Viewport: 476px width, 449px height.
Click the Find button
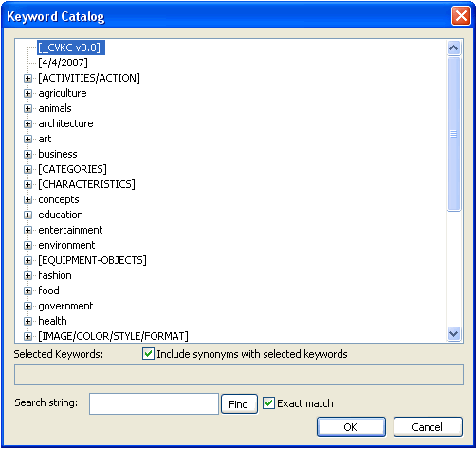point(239,404)
